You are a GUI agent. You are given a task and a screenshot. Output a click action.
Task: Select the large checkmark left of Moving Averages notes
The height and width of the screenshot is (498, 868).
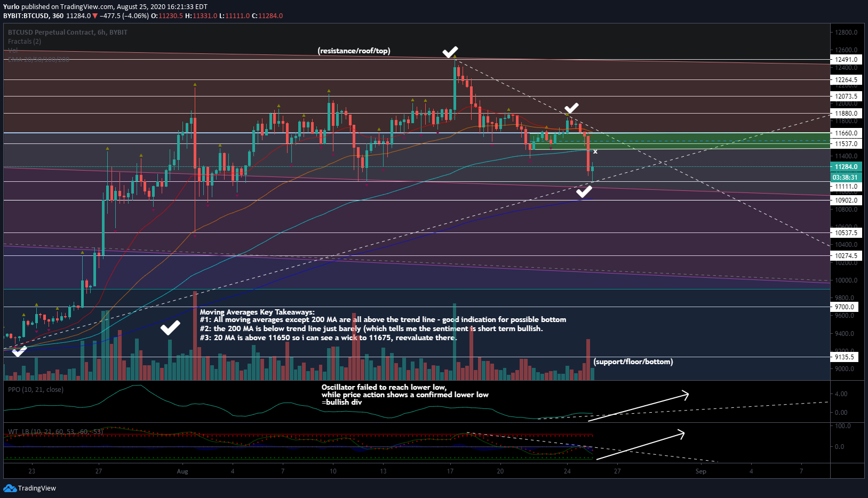pos(170,327)
